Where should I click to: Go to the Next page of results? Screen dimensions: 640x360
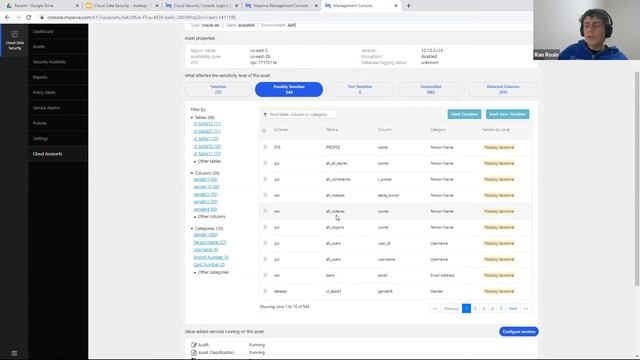(513, 309)
